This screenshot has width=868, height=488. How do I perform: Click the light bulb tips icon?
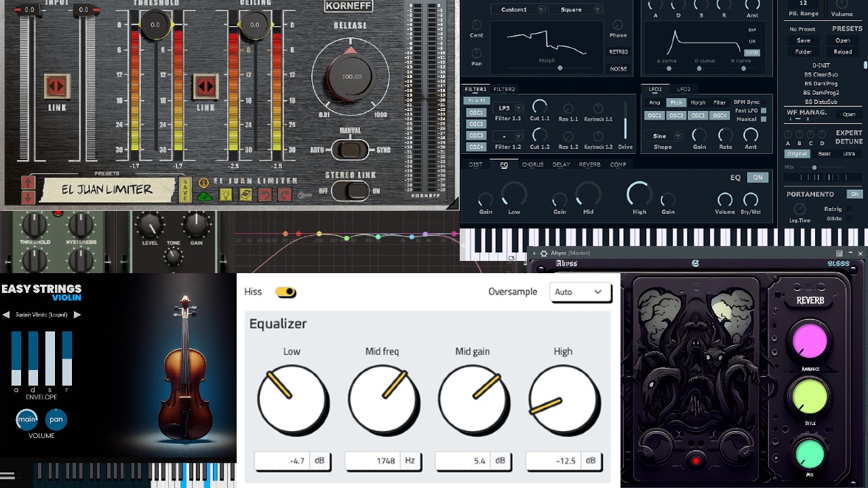pyautogui.click(x=226, y=195)
